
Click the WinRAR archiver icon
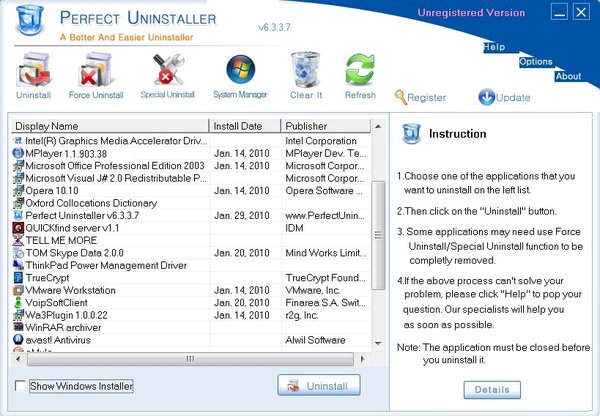tap(18, 327)
